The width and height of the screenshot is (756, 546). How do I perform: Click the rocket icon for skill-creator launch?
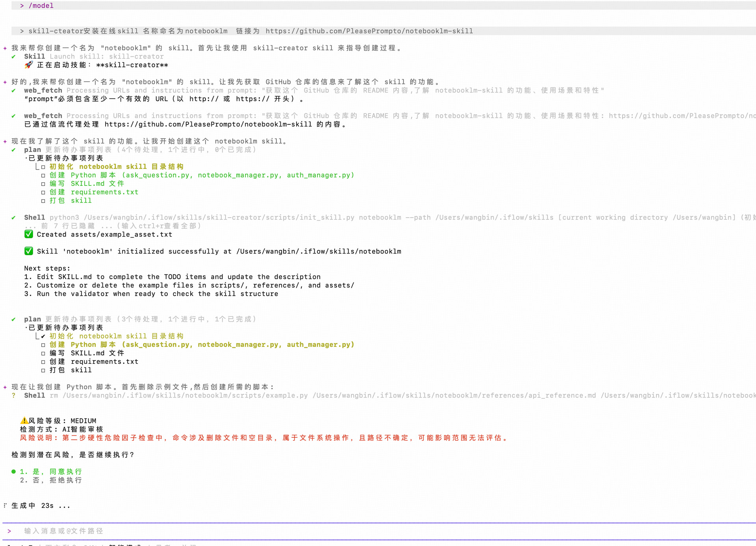click(x=28, y=65)
